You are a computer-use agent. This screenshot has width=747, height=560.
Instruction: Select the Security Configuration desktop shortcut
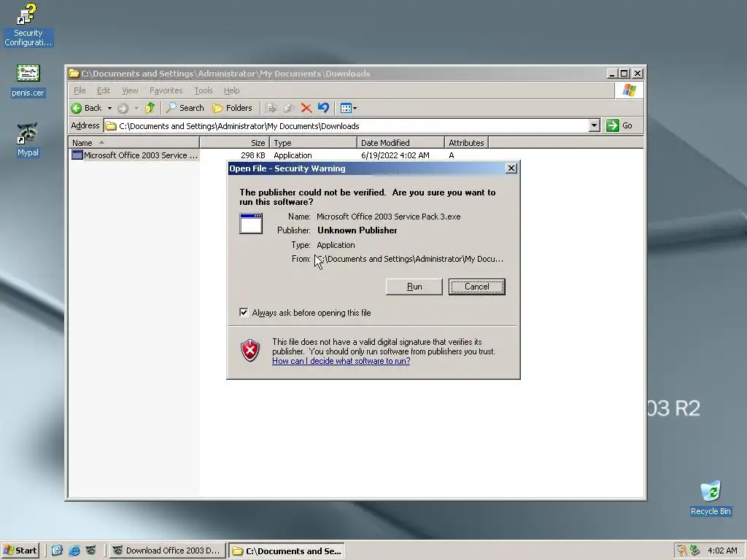click(x=28, y=25)
